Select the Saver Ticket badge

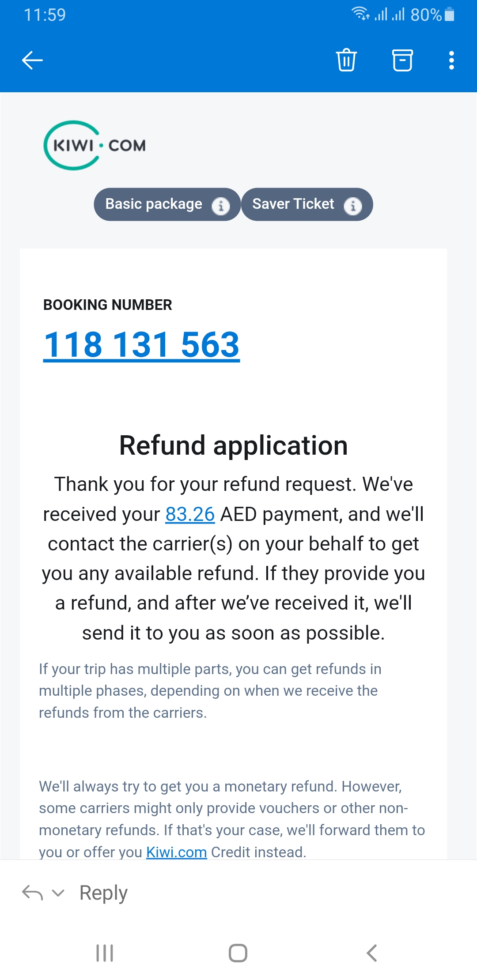coord(293,204)
